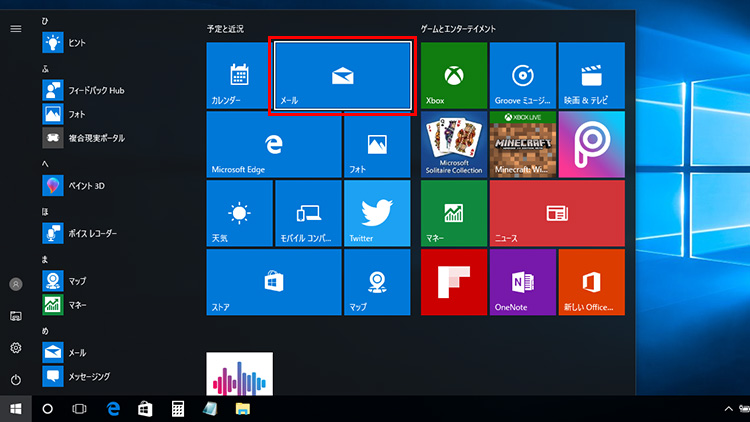
Task: Jump to the ま letter group header
Action: 46,259
